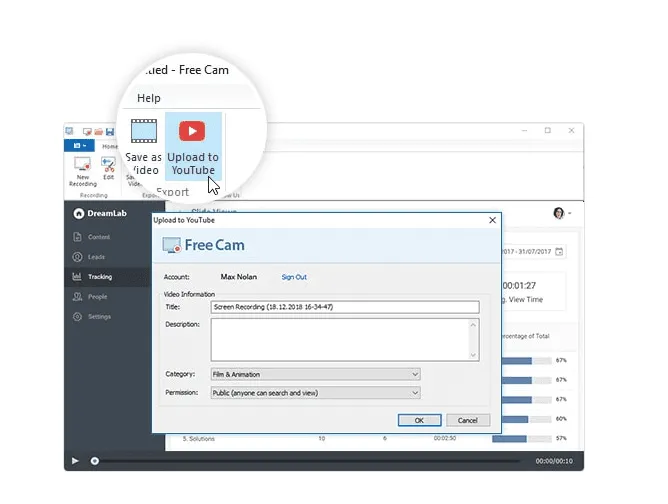Maximize the Free Cam window
Viewport: 668px width, 504px height.
coord(548,130)
